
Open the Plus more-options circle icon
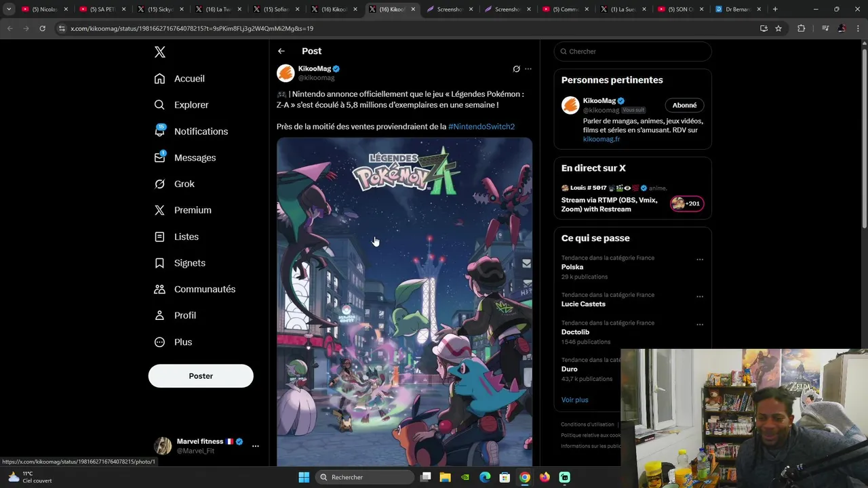[x=159, y=342]
